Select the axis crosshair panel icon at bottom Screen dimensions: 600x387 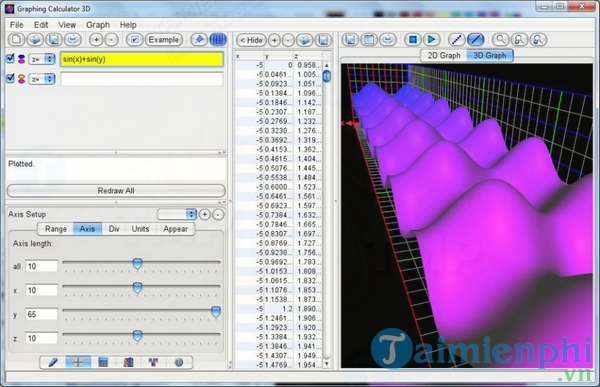tap(78, 362)
